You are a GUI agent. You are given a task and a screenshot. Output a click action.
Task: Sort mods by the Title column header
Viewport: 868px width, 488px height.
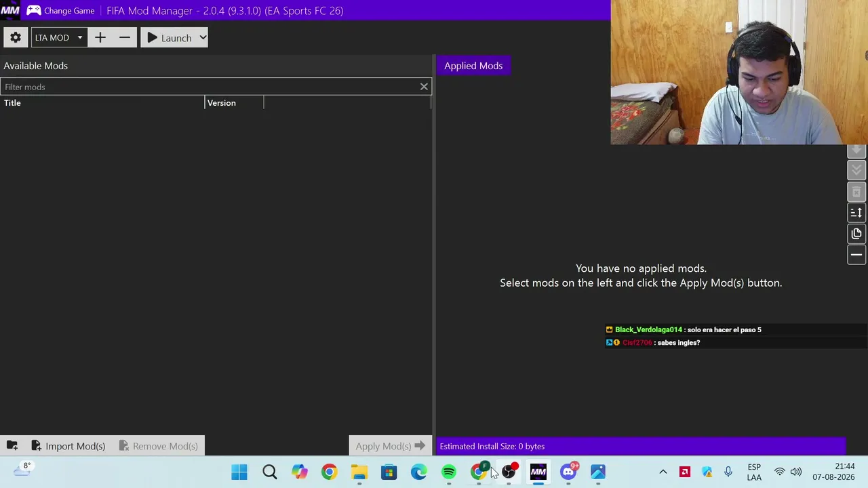pyautogui.click(x=102, y=103)
